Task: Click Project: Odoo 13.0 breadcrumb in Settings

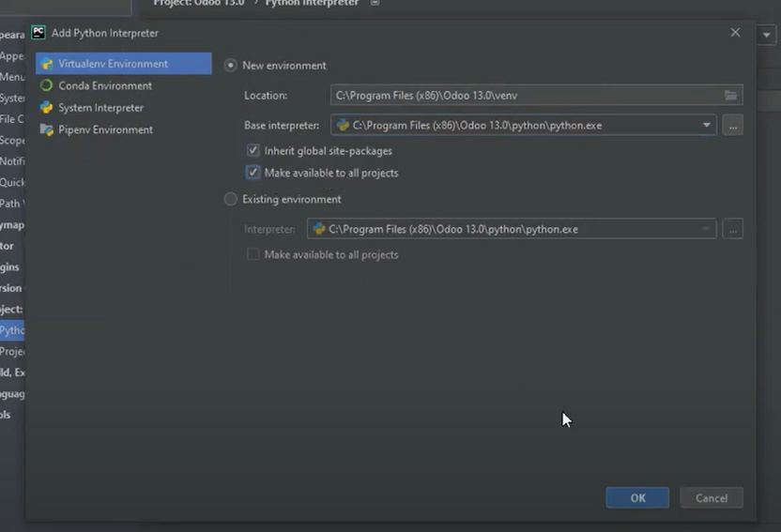Action: [x=199, y=3]
